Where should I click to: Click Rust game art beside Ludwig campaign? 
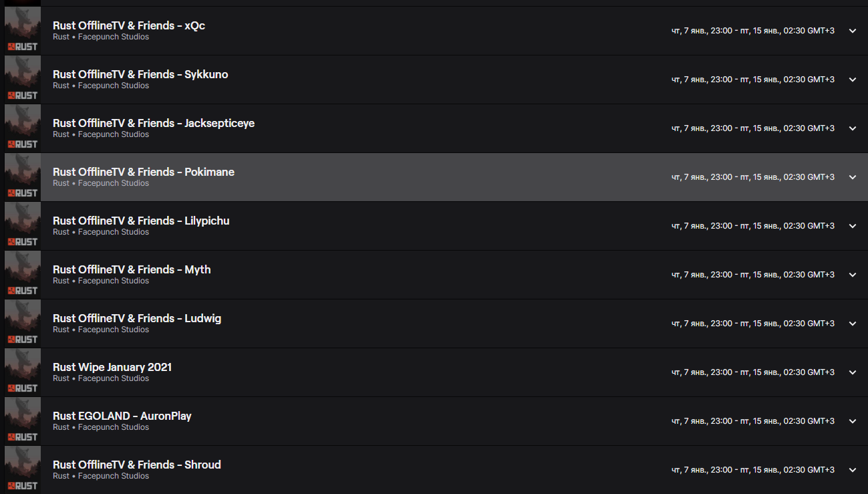[x=23, y=324]
